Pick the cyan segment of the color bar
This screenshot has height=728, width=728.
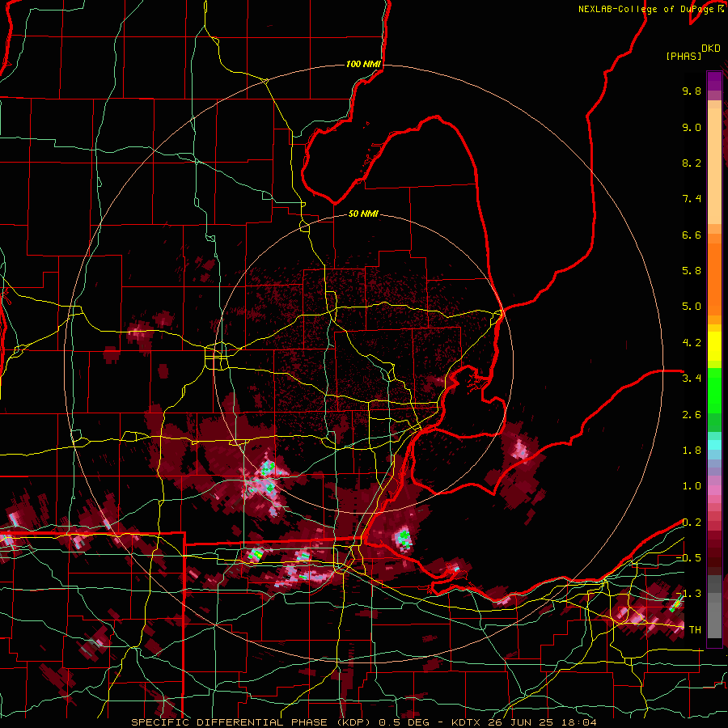click(x=714, y=445)
